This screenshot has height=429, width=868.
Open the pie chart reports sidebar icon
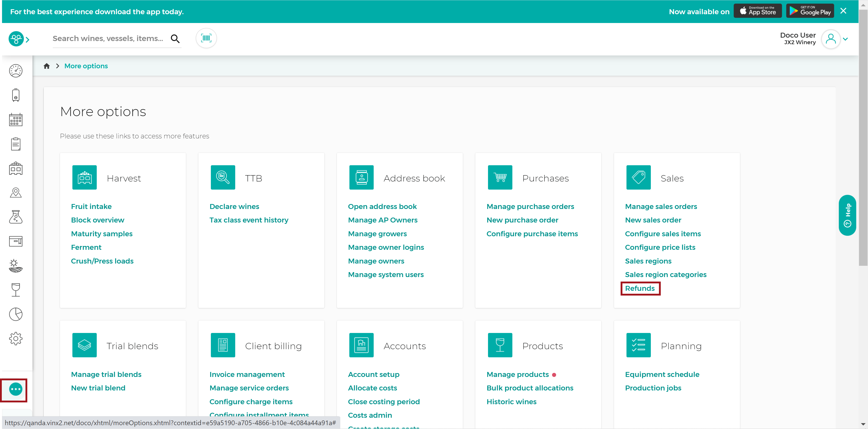[16, 314]
